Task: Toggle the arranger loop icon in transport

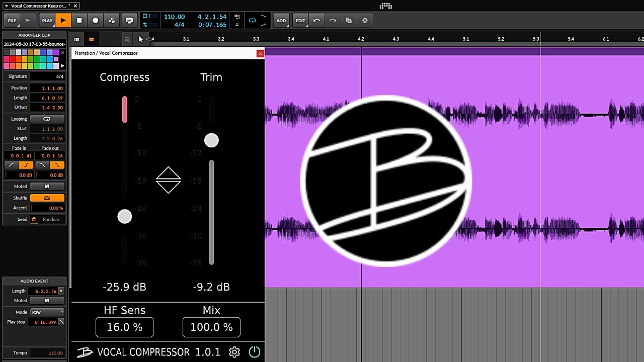Action: coord(253,21)
